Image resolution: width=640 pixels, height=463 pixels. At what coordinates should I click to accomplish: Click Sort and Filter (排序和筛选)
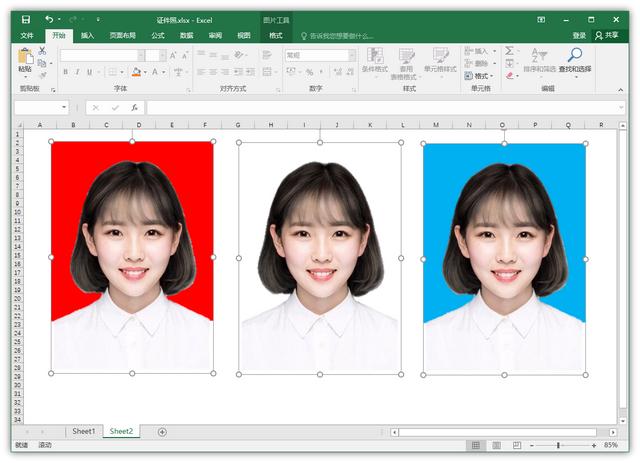click(539, 60)
